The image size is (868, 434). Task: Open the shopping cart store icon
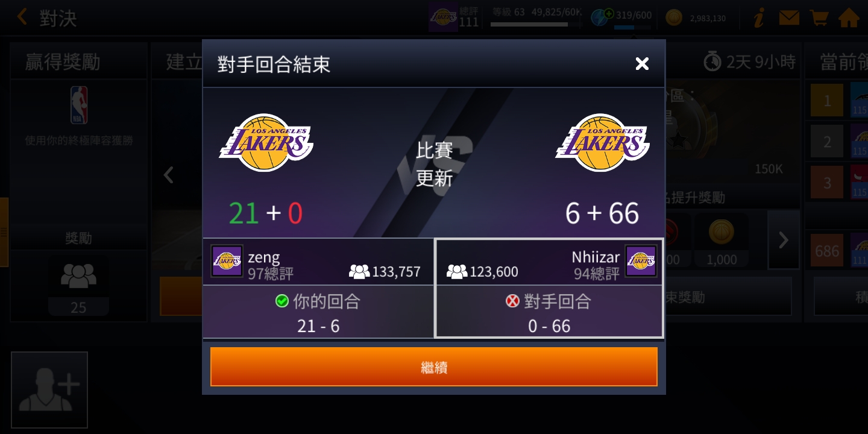coord(819,18)
